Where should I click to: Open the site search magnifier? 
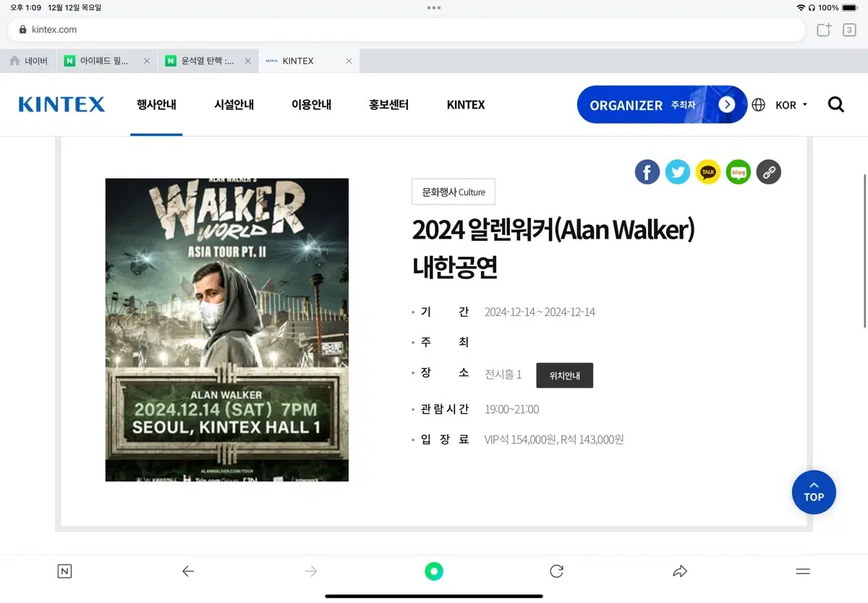click(x=836, y=105)
